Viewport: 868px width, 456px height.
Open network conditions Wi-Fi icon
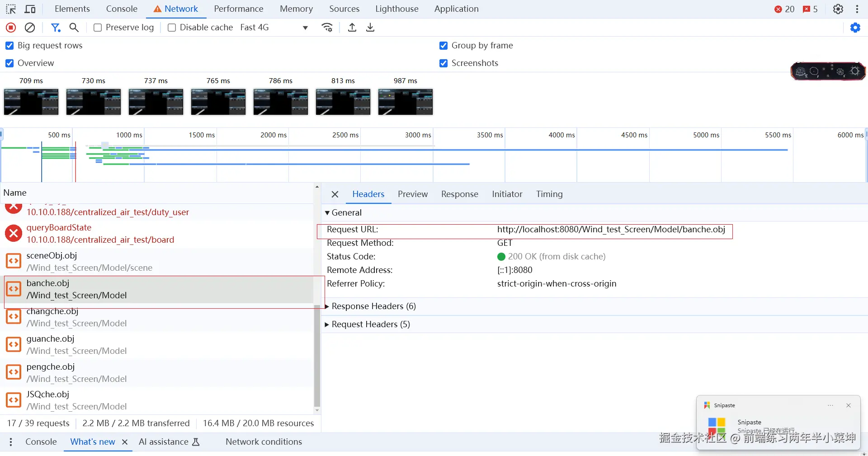pos(327,28)
